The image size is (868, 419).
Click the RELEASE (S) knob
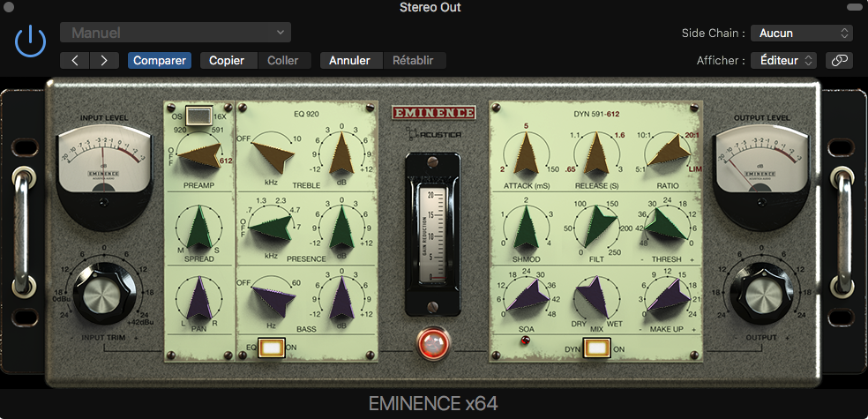click(x=596, y=153)
